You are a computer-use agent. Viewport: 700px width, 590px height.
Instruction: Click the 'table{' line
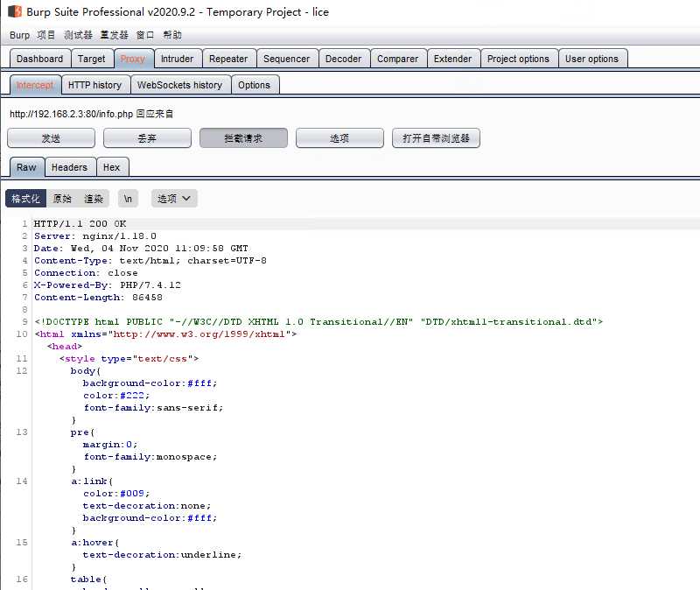click(x=89, y=579)
